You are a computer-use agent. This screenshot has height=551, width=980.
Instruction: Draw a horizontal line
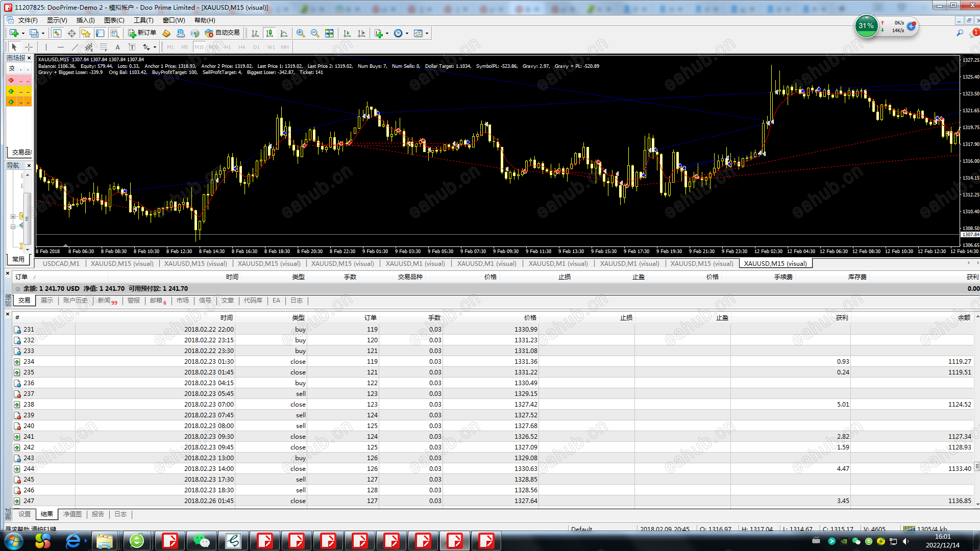60,47
